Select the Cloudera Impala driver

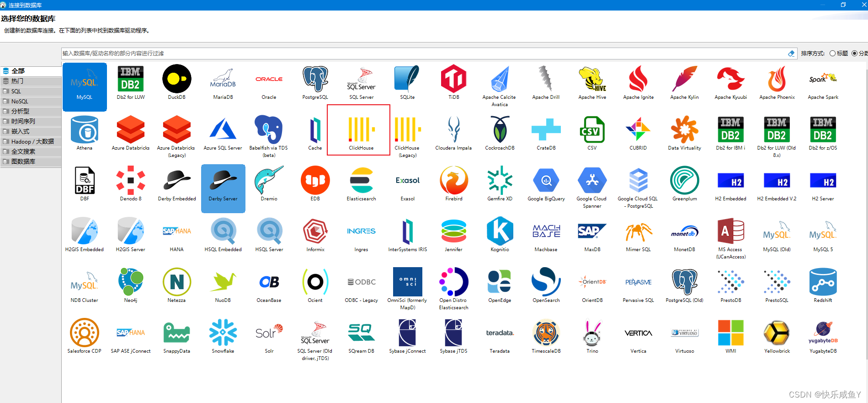tap(453, 134)
